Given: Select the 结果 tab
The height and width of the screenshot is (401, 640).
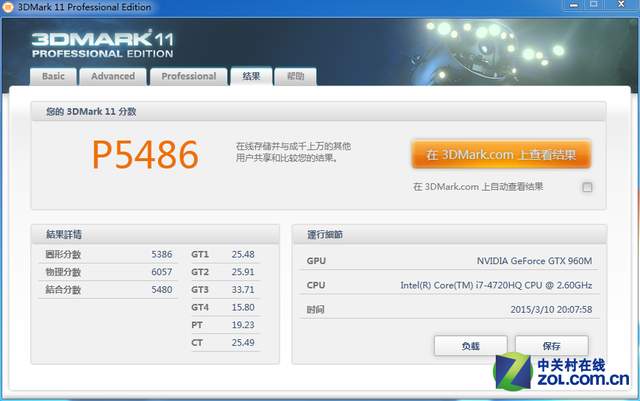Looking at the screenshot, I should [251, 76].
